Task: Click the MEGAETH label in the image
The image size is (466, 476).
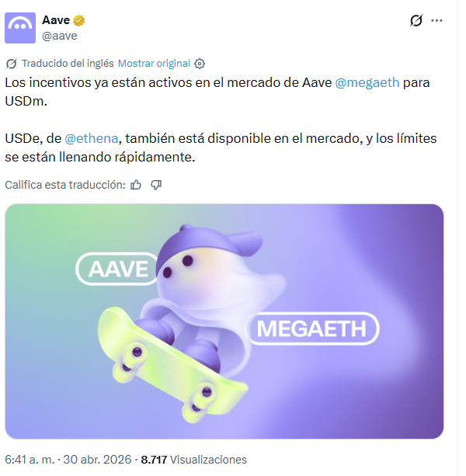Action: pos(311,328)
